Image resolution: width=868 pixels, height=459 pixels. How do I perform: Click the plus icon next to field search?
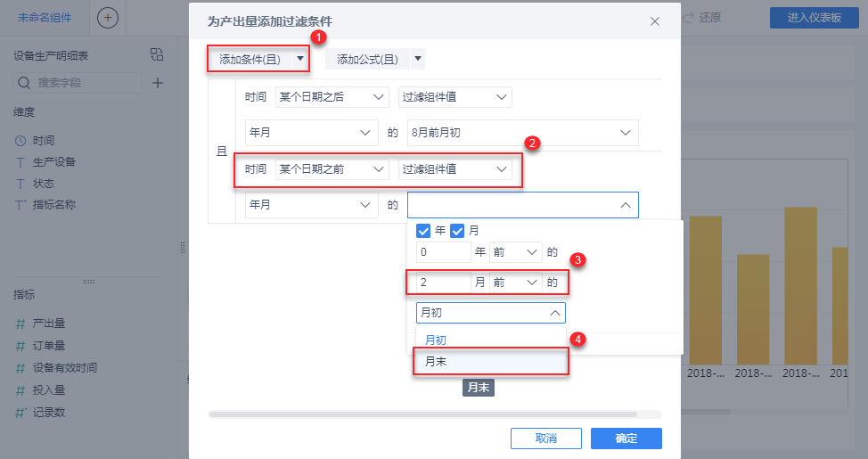158,83
